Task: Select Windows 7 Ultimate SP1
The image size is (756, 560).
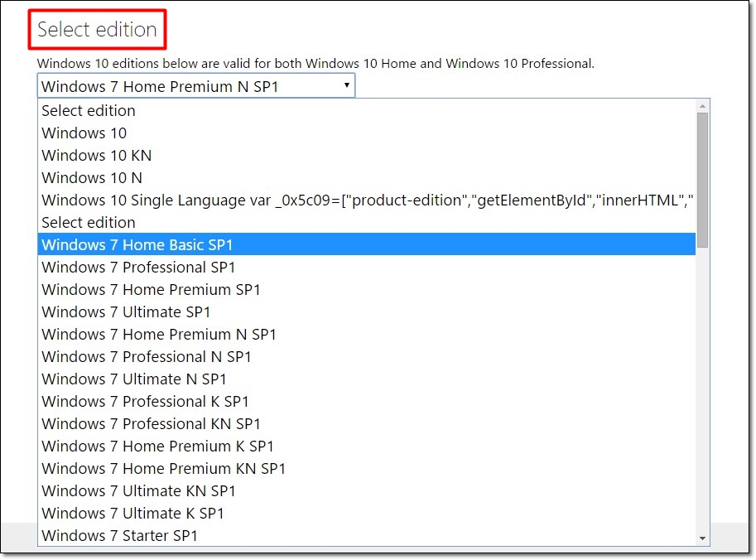Action: tap(367, 312)
